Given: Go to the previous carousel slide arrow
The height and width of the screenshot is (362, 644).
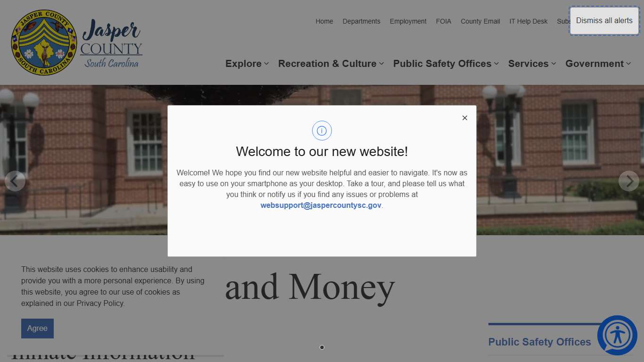Looking at the screenshot, I should (15, 181).
